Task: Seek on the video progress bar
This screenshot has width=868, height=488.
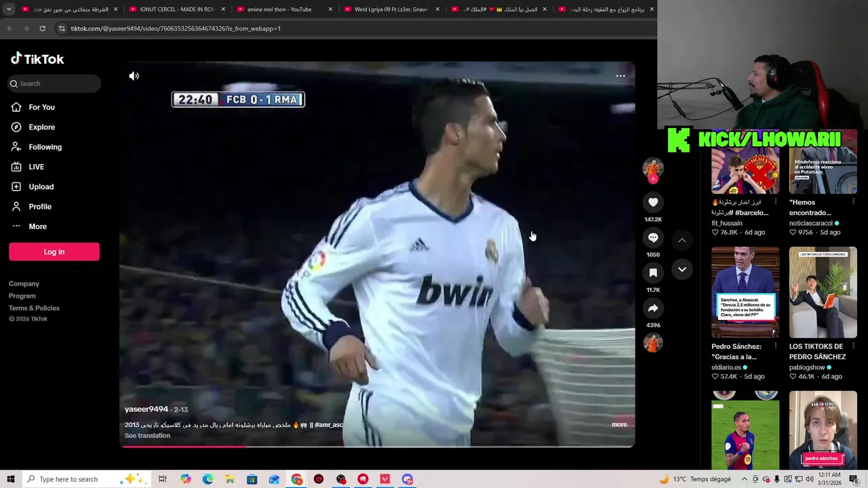Action: tap(377, 446)
